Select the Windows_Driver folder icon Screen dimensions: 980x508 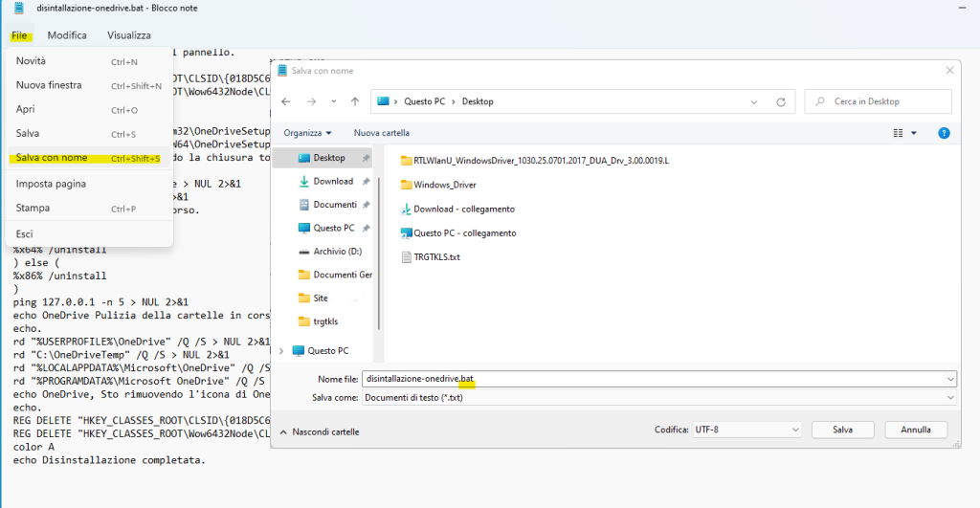tap(406, 185)
